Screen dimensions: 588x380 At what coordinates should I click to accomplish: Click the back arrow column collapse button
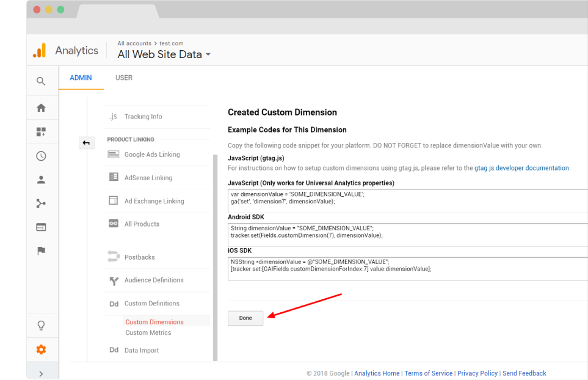[x=86, y=143]
